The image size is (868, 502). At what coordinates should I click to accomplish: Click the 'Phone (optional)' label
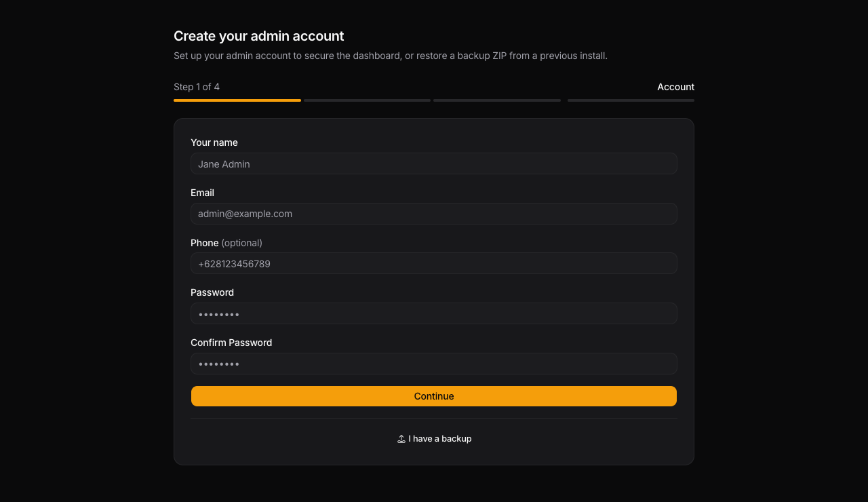(226, 243)
